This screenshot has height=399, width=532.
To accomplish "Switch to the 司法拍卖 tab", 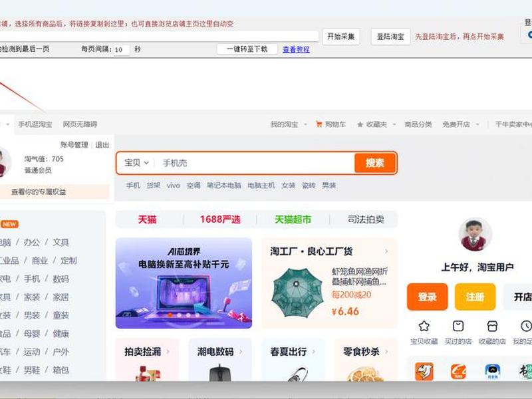I will tap(366, 219).
